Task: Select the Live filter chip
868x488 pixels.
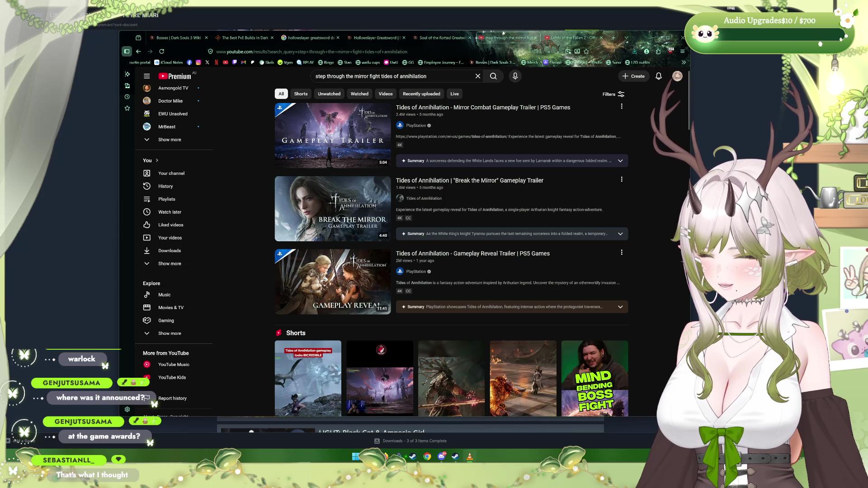Action: coord(454,94)
